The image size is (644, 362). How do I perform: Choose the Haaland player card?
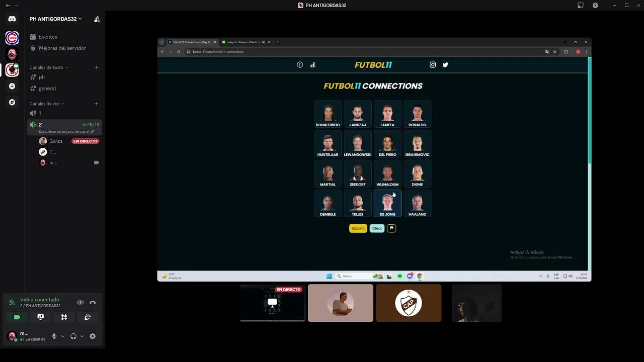[x=417, y=204]
